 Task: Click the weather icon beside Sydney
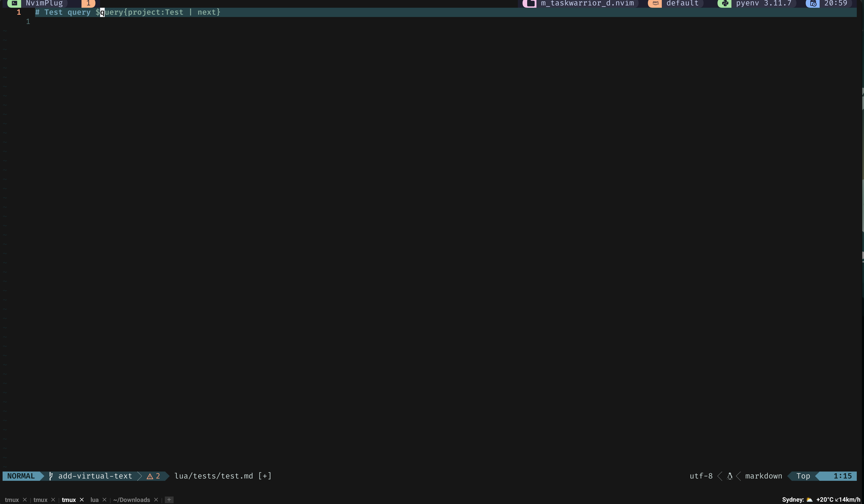pyautogui.click(x=810, y=500)
